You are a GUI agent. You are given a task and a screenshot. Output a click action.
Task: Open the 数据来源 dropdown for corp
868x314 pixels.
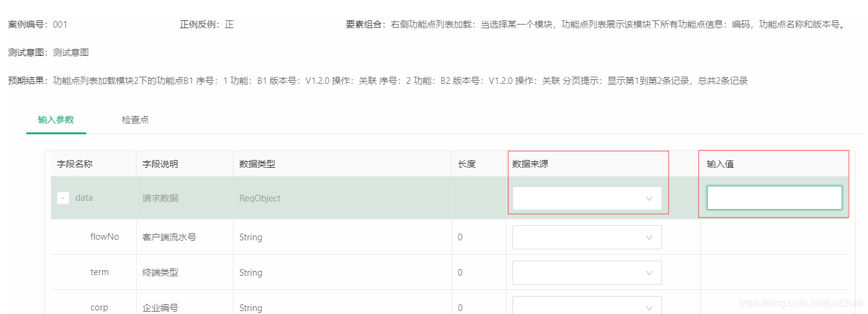[x=587, y=306]
